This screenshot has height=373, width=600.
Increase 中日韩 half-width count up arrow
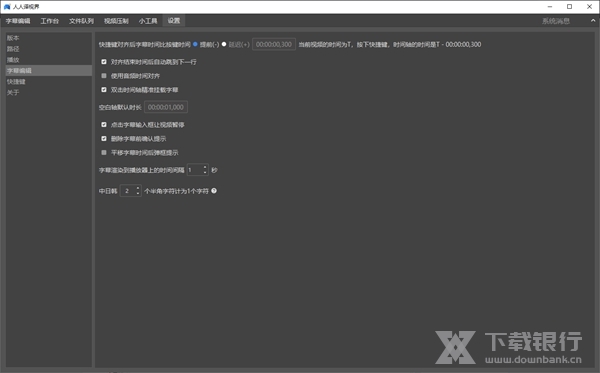point(138,188)
